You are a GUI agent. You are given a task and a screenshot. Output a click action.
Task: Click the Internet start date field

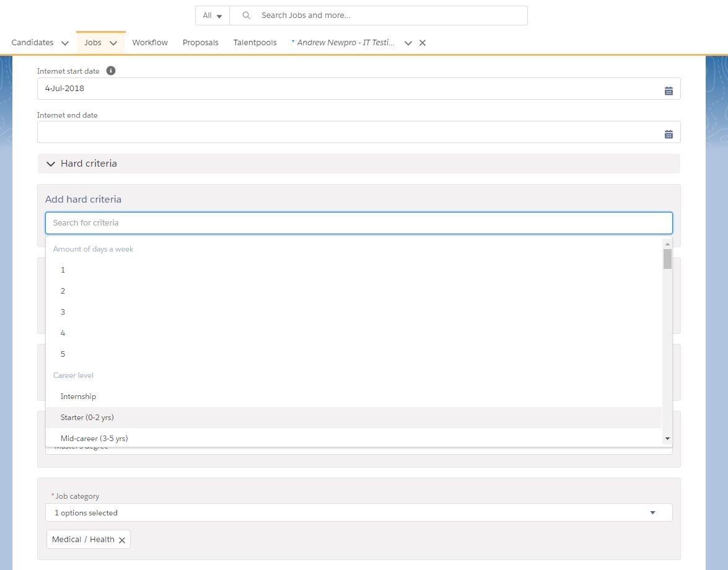359,89
